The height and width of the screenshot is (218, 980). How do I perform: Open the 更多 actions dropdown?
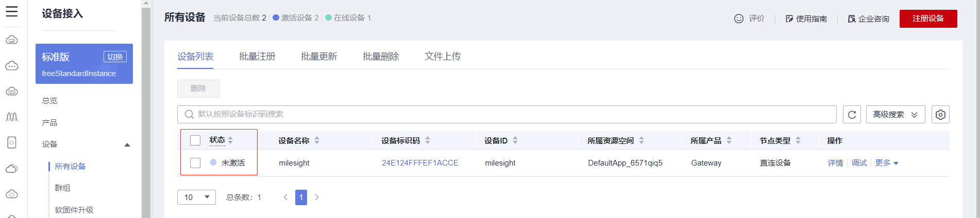pos(887,163)
